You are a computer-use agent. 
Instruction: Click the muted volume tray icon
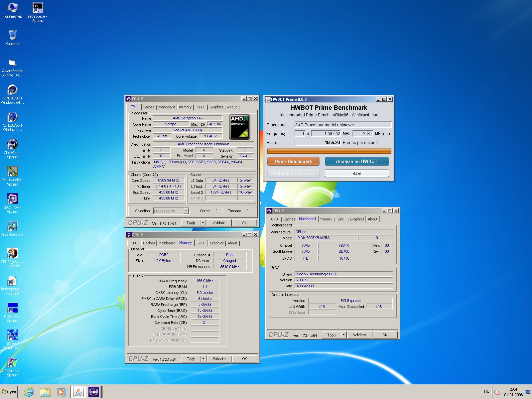(x=497, y=392)
